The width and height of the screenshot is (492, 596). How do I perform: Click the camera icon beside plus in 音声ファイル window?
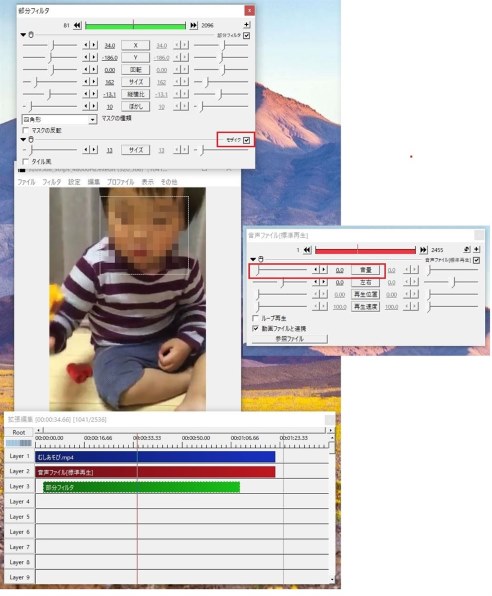coord(467,249)
